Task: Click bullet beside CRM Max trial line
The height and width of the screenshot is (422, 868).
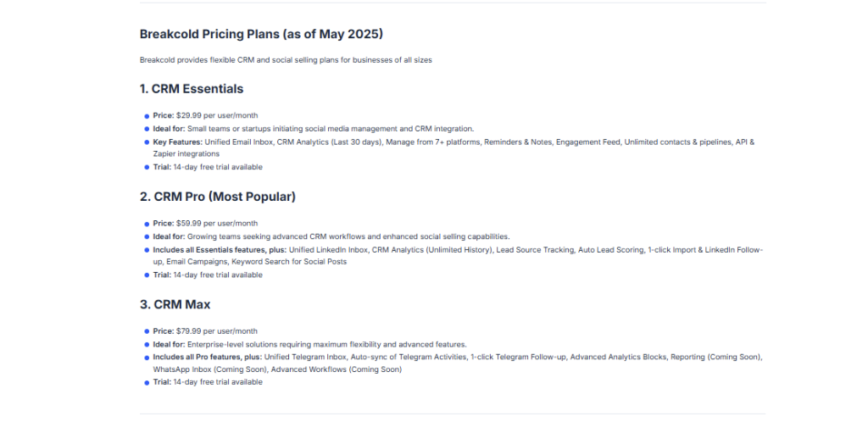Action: (x=147, y=383)
